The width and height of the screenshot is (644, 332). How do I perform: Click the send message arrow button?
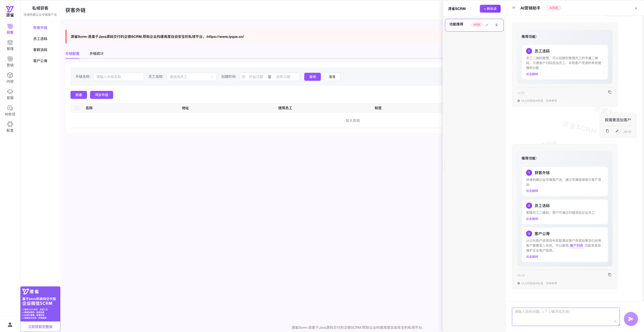point(631,319)
